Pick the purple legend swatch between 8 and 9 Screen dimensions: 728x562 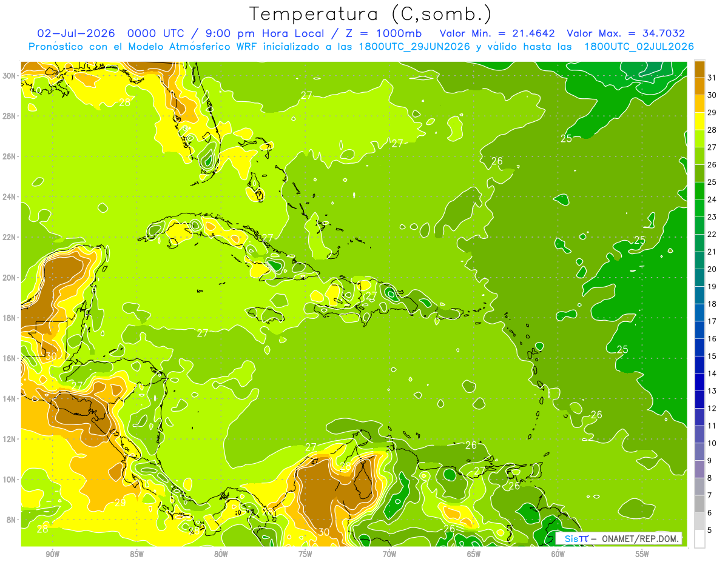tap(699, 469)
